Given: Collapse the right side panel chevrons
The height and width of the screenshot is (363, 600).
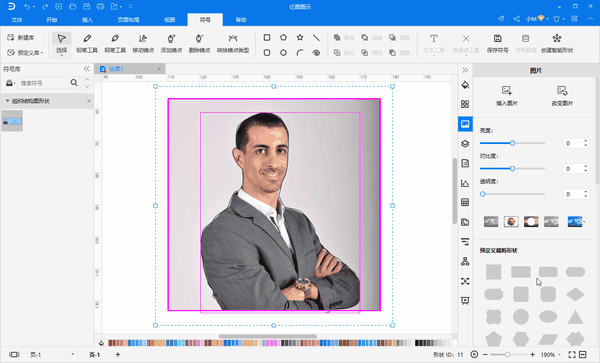Looking at the screenshot, I should 465,70.
